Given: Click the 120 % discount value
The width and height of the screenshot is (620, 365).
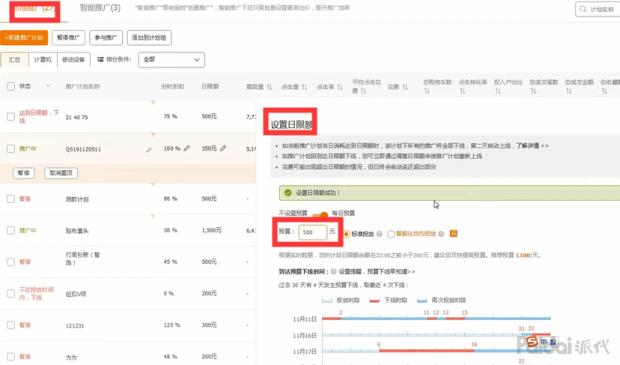Looking at the screenshot, I should click(x=172, y=325).
